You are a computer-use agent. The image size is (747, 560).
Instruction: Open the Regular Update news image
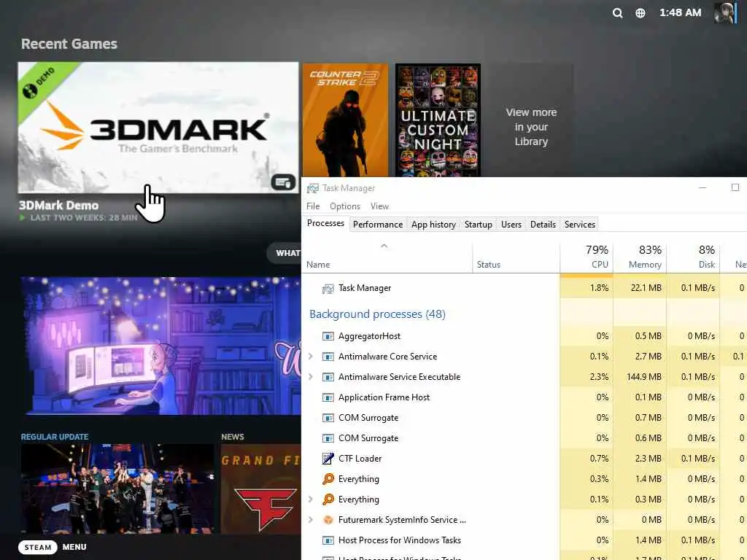click(x=117, y=489)
